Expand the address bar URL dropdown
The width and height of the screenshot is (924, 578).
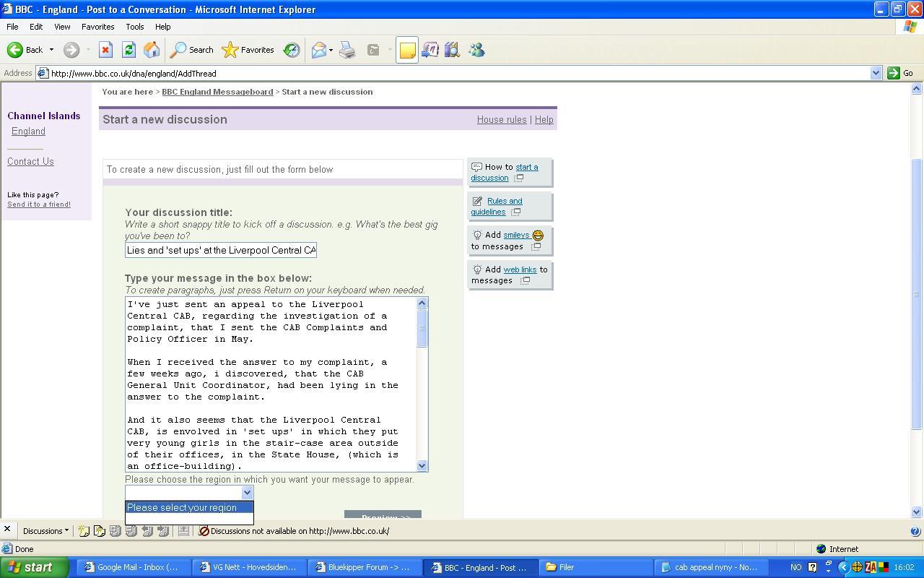tap(876, 73)
